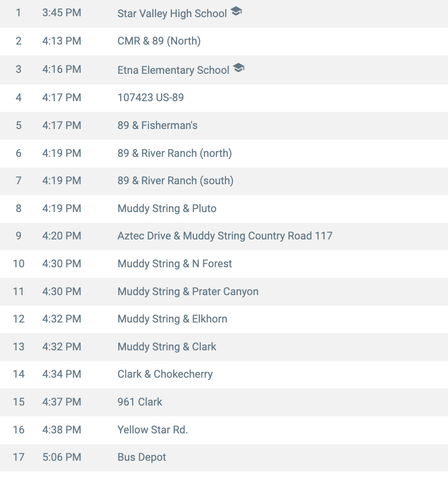Choose the 89 & Fisherman's stop

point(158,125)
